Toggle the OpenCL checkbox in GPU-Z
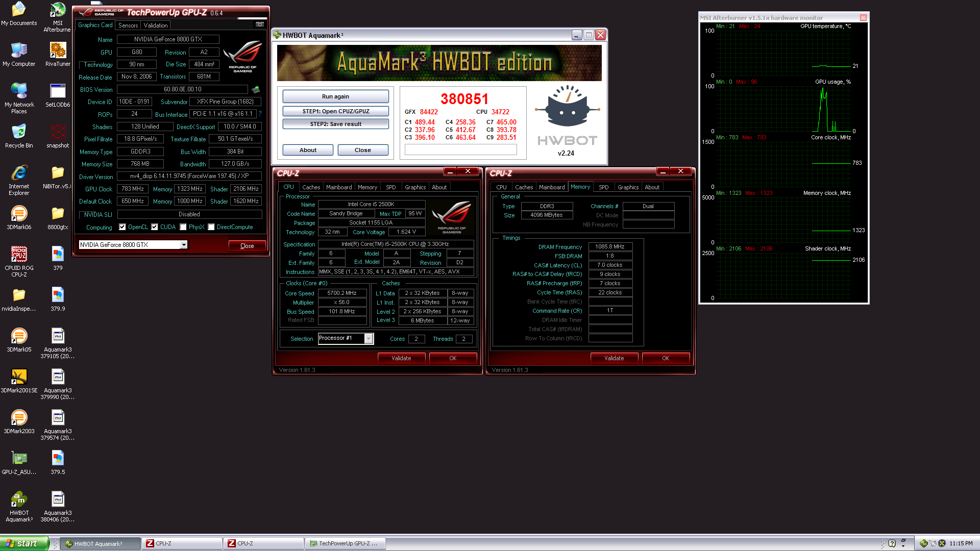The height and width of the screenshot is (551, 980). click(122, 227)
